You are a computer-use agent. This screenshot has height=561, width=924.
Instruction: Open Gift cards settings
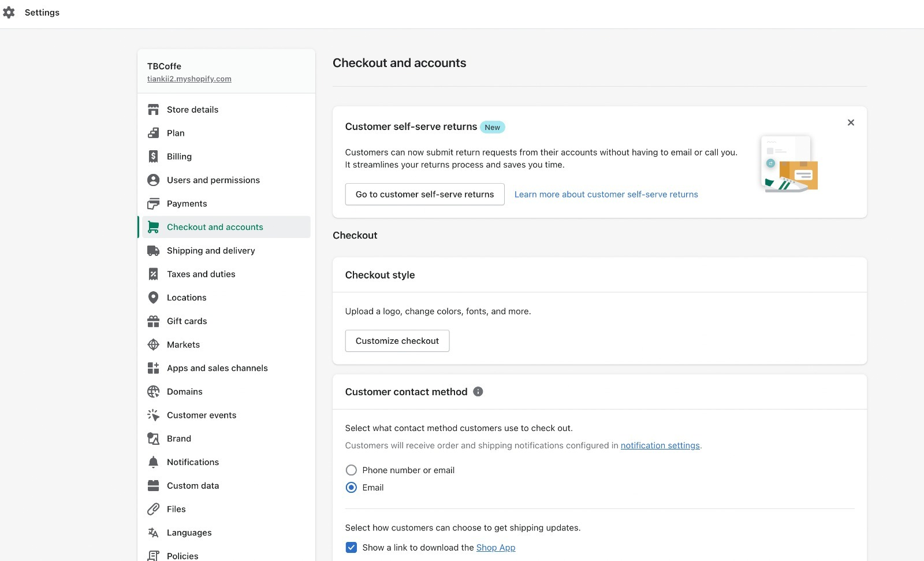point(187,321)
